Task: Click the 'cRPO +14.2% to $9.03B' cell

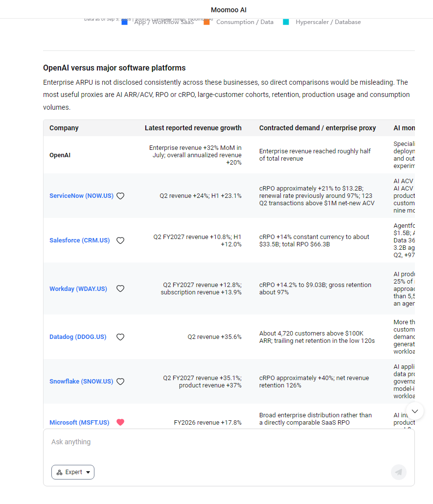Action: [x=315, y=288]
